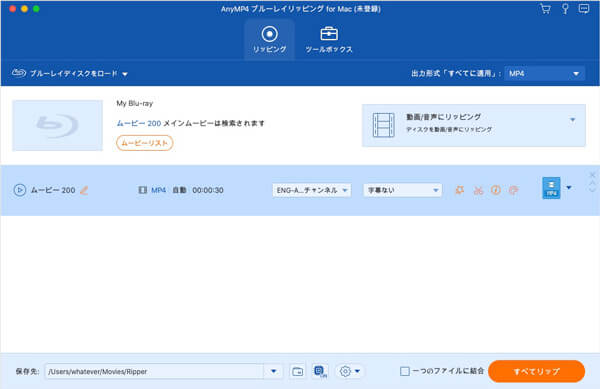Remove ムービー 200 row with X
The image size is (600, 389).
[x=592, y=175]
